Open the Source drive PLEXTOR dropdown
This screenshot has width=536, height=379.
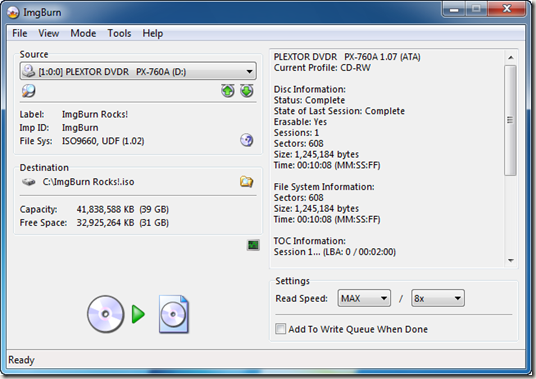(x=138, y=71)
